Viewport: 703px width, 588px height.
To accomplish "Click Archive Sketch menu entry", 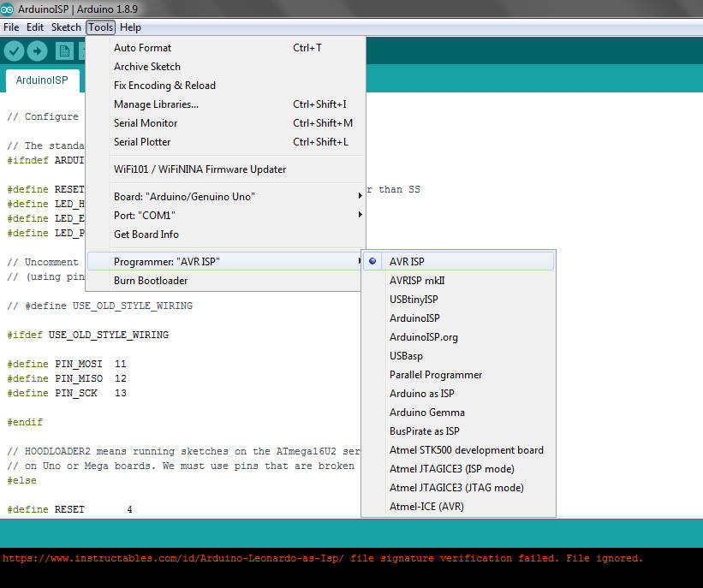I will pos(225,67).
